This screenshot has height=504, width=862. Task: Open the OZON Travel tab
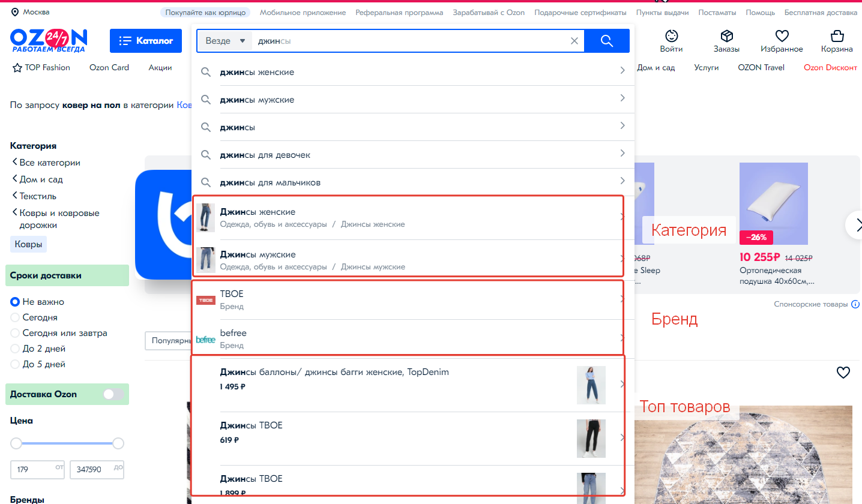tap(761, 68)
